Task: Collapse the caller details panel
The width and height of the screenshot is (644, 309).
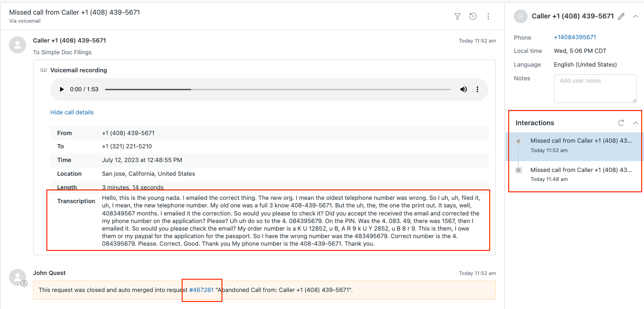Action: click(x=635, y=16)
